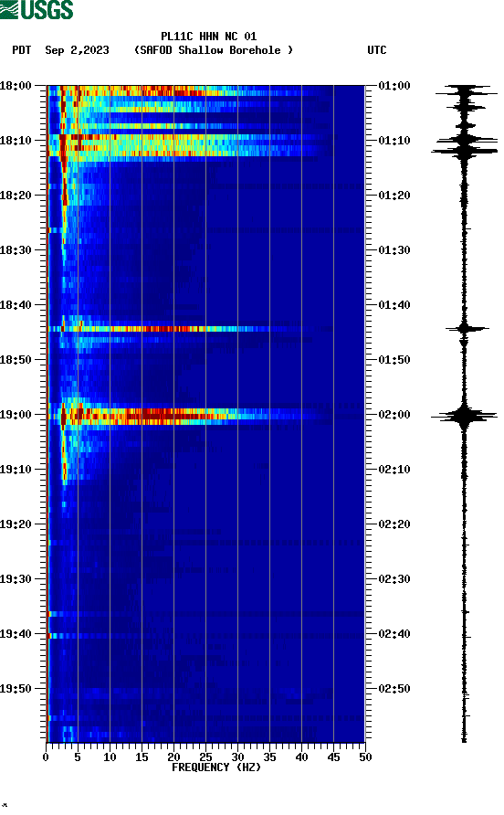Click the 18:40 PDT time label
This screenshot has width=504, height=815.
(x=16, y=305)
